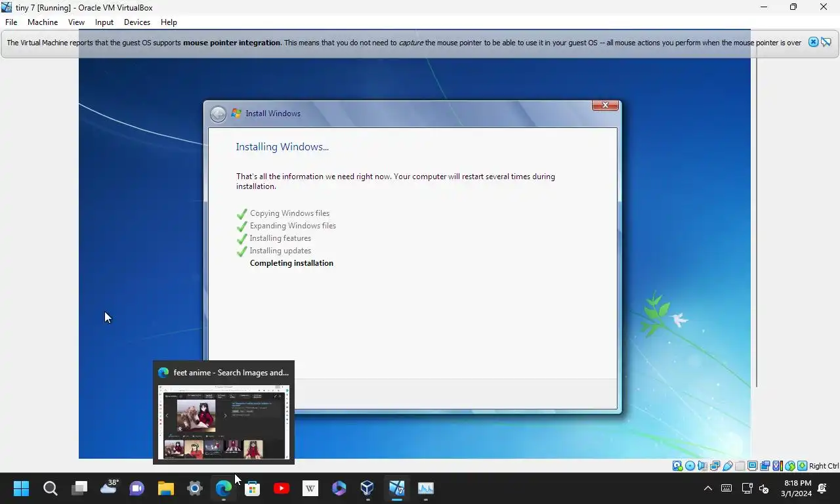Viewport: 840px width, 504px height.
Task: Close the Install Windows dialog
Action: coord(605,105)
